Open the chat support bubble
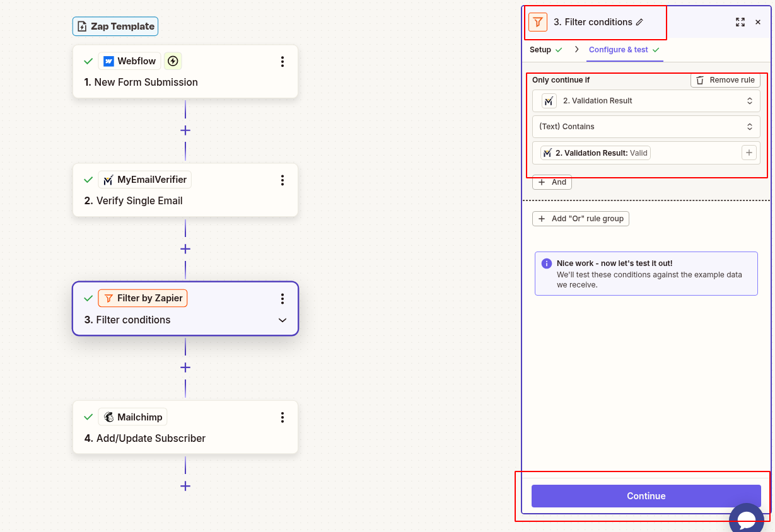Viewport: 775px width, 532px height. click(x=747, y=519)
